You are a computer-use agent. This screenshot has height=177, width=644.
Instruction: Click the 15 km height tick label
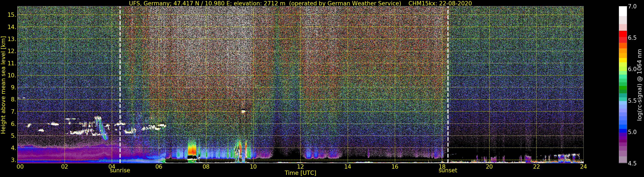tap(12, 15)
